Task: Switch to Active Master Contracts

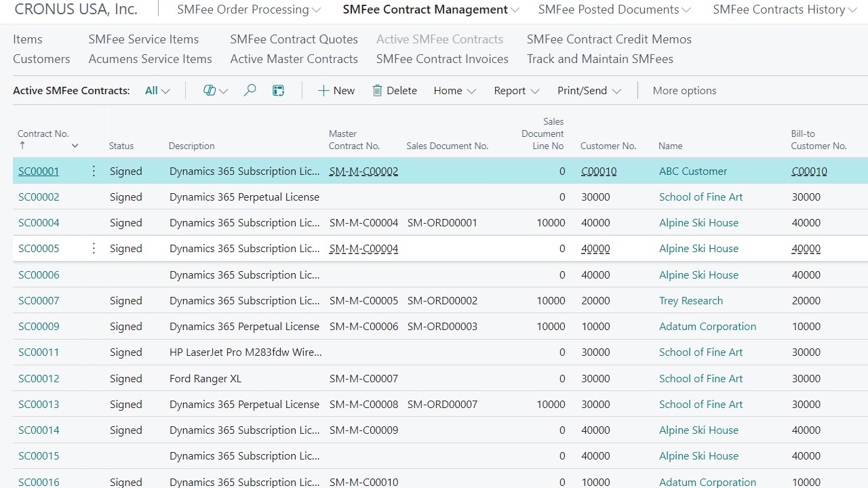Action: [294, 59]
